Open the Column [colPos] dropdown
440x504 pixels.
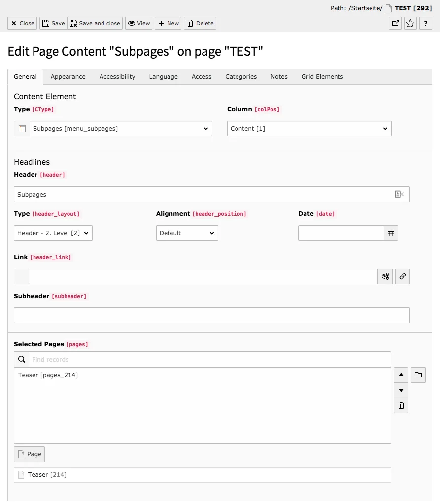309,128
